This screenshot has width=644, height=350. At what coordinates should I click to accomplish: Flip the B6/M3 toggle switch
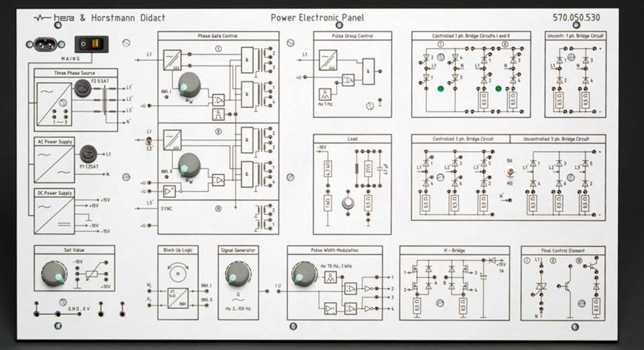pos(511,172)
